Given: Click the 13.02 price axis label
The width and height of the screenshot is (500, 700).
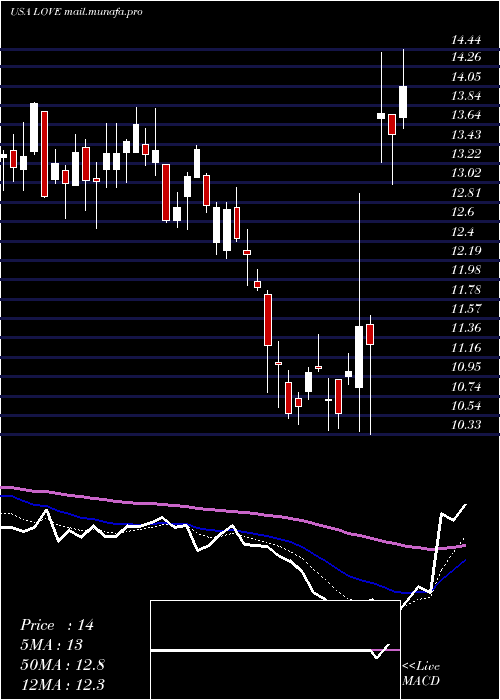Looking at the screenshot, I should pyautogui.click(x=466, y=173).
